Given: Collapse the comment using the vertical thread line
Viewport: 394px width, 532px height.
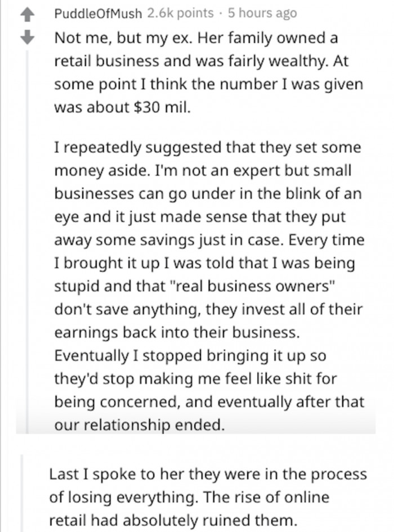Looking at the screenshot, I should click(28, 242).
